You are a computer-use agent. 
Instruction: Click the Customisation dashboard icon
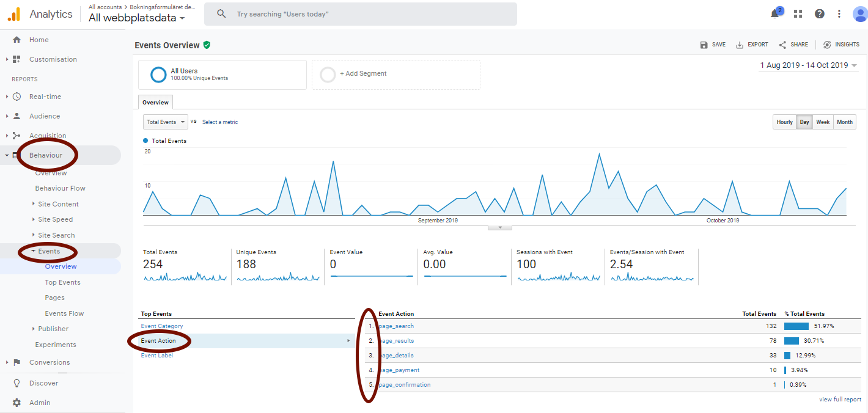pyautogui.click(x=17, y=59)
